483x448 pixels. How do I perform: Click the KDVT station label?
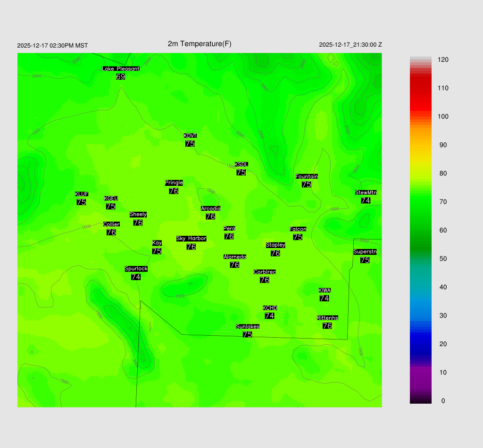(x=190, y=136)
